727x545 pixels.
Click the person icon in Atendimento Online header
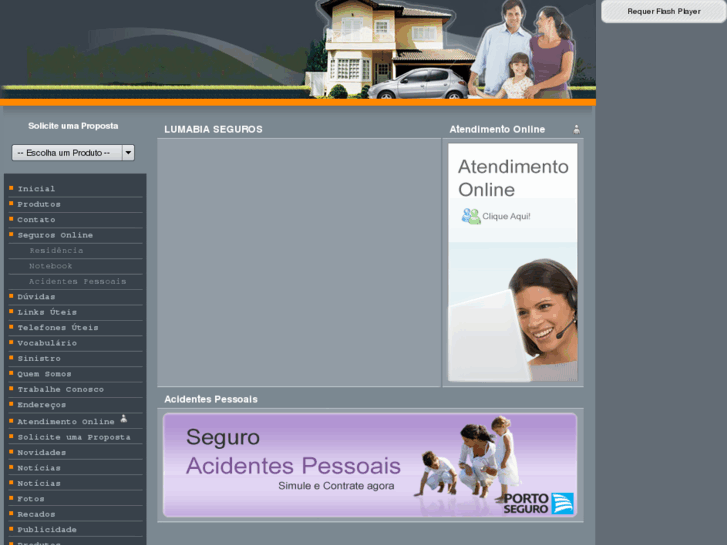pos(577,129)
